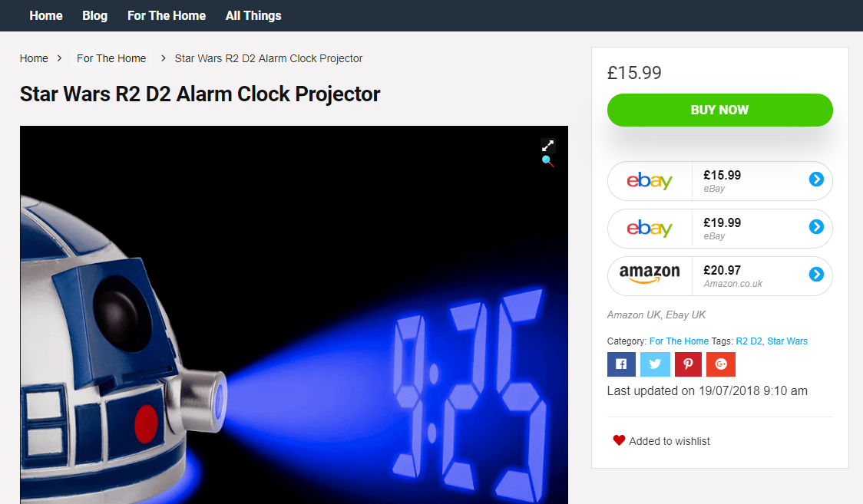
Task: Toggle the red wishlist heart
Action: pyautogui.click(x=619, y=440)
